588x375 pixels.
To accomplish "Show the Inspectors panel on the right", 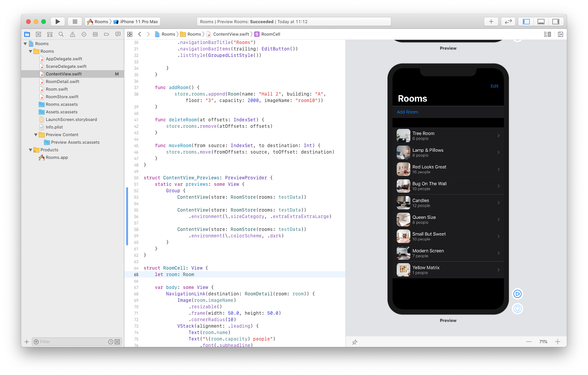I will pos(556,21).
